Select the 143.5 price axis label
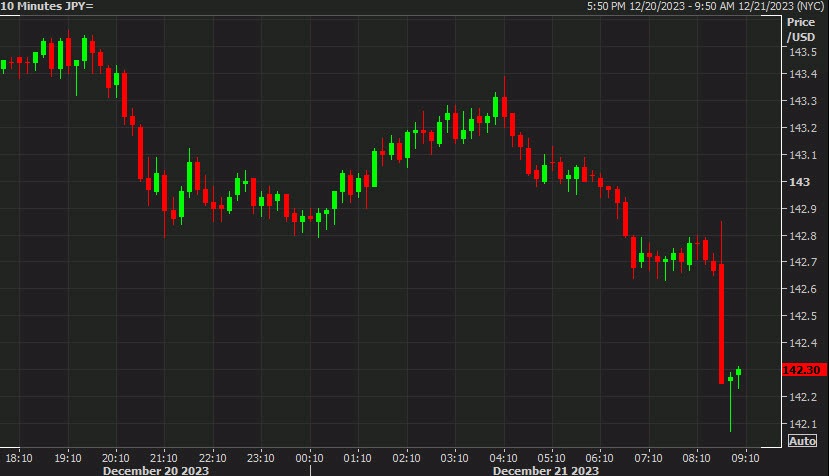829x476 pixels. pyautogui.click(x=802, y=52)
